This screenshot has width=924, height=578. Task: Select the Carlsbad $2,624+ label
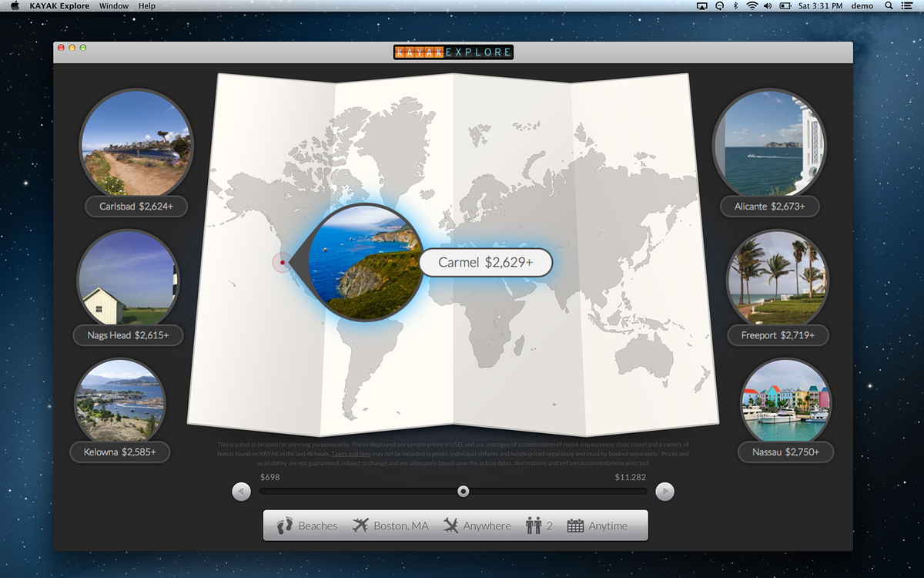(136, 207)
